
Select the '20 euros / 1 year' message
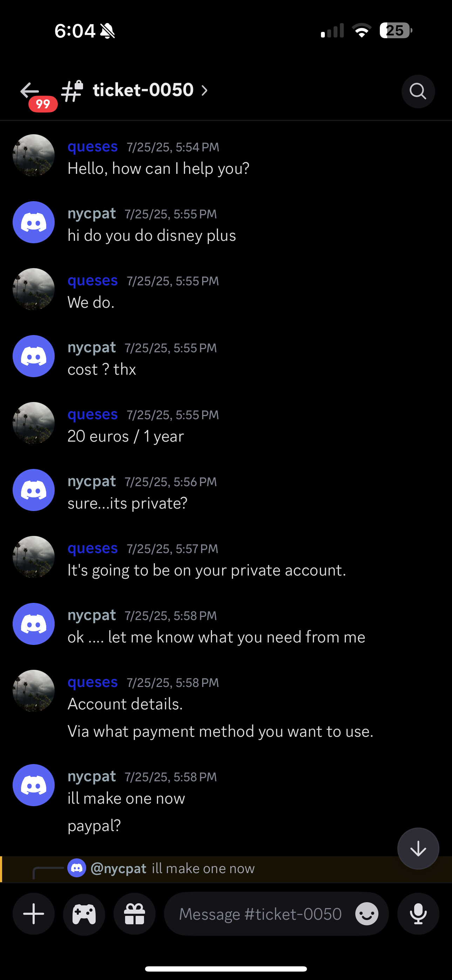pos(125,436)
